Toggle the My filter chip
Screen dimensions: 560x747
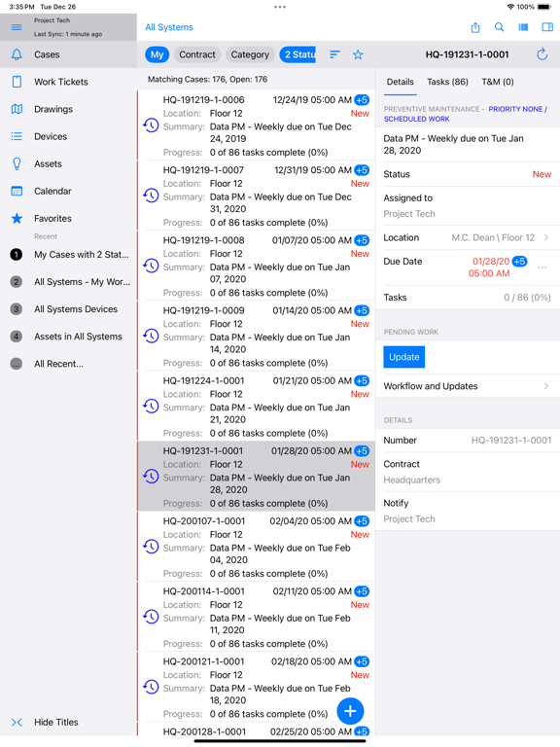click(x=157, y=54)
